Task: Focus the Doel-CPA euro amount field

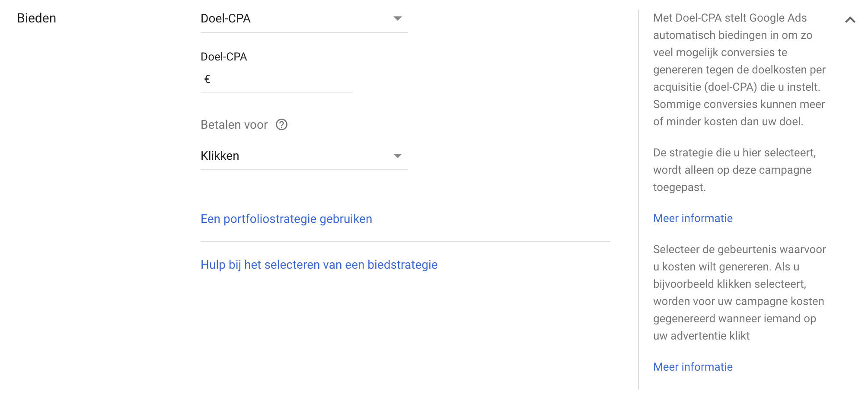Action: click(x=281, y=79)
